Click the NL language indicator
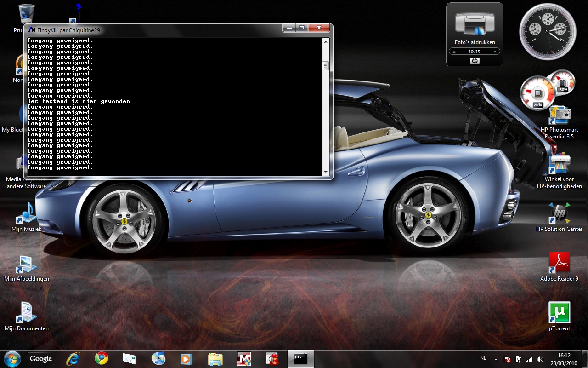The image size is (588, 368). [483, 358]
